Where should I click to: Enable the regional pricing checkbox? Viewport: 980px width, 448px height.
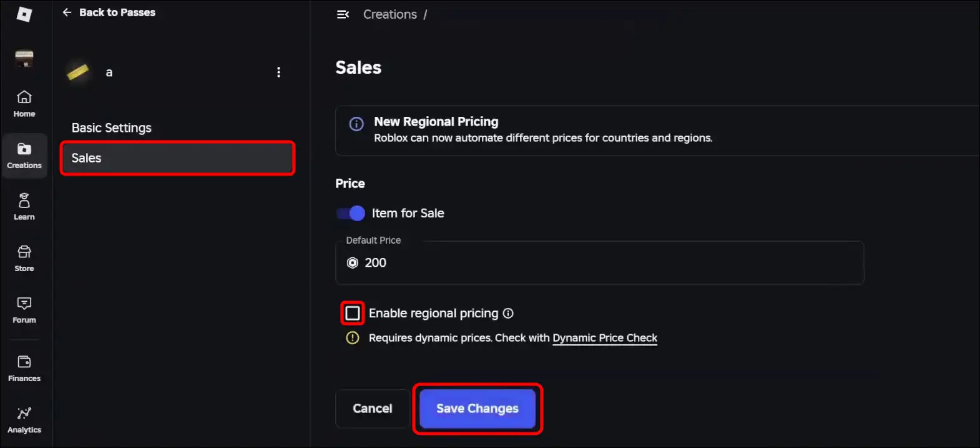[352, 313]
